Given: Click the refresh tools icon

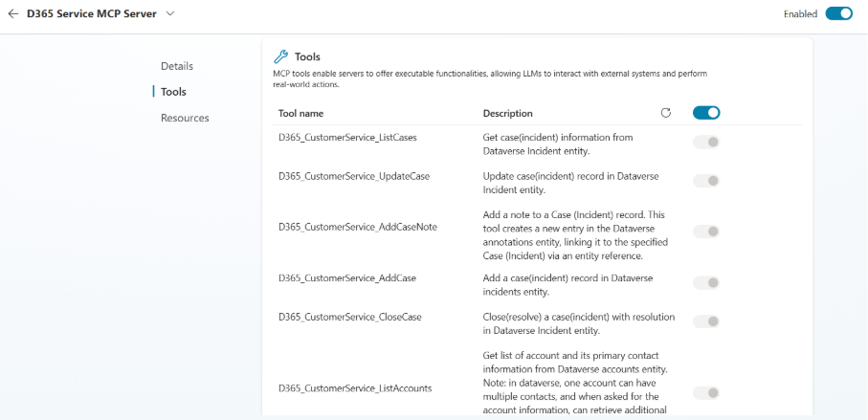Looking at the screenshot, I should click(666, 113).
